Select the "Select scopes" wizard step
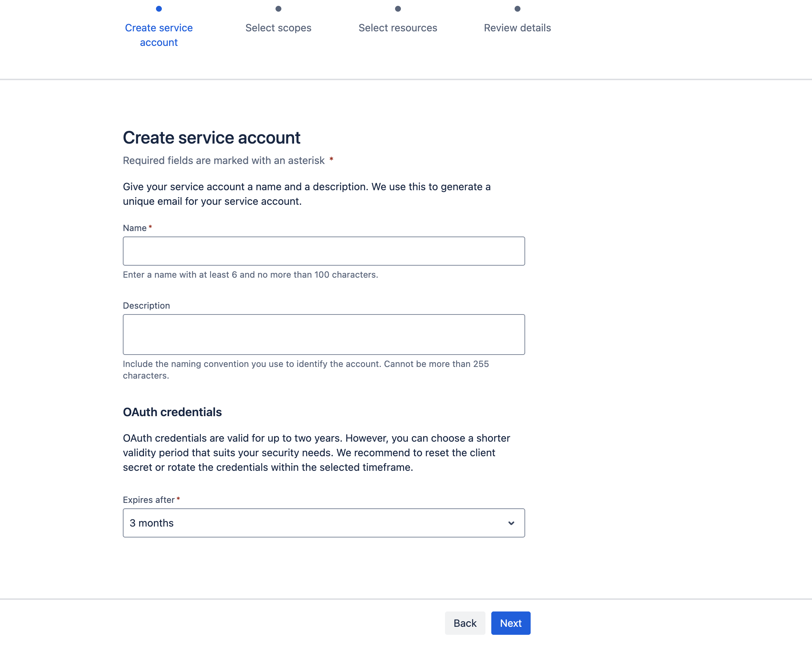Viewport: 812px width, 645px height. (278, 27)
